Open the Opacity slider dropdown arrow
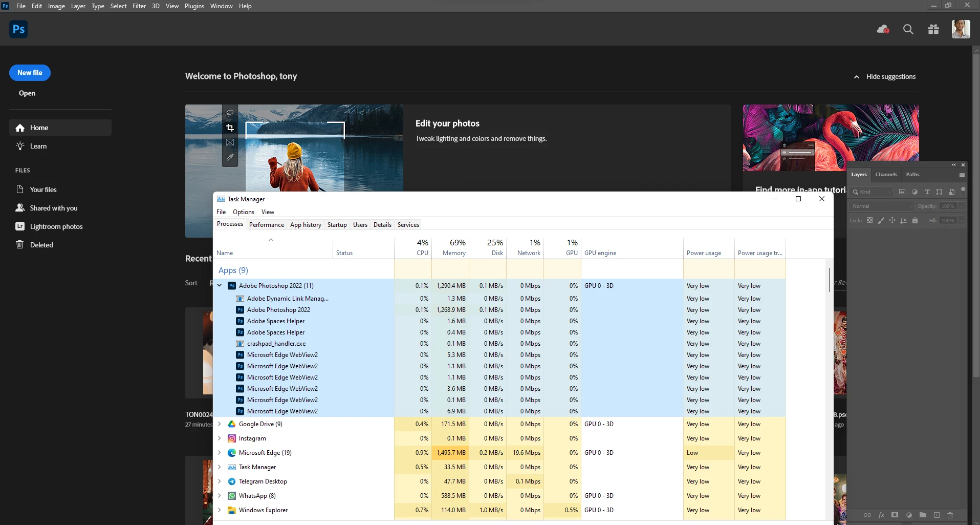 961,206
